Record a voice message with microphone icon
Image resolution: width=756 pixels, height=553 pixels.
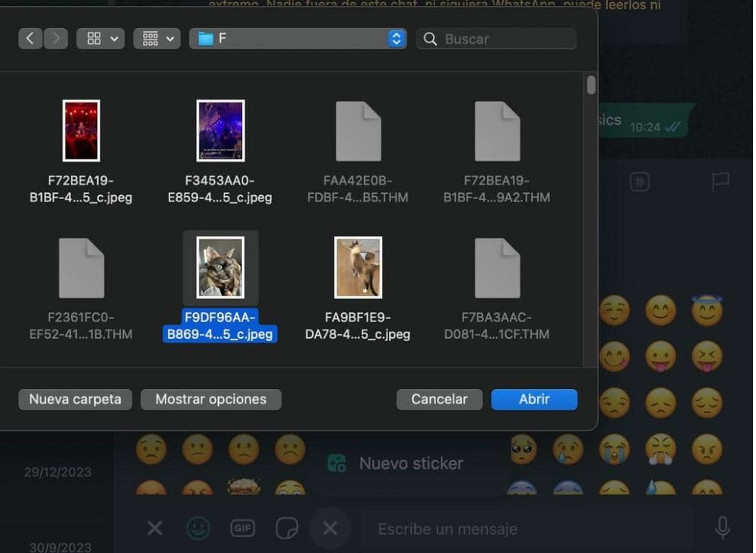[723, 529]
